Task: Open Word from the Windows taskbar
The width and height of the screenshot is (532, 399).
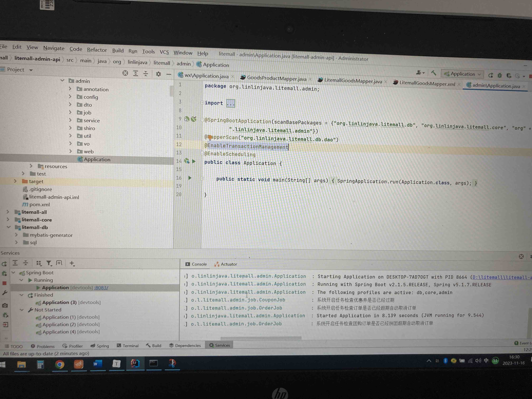Action: (x=97, y=364)
